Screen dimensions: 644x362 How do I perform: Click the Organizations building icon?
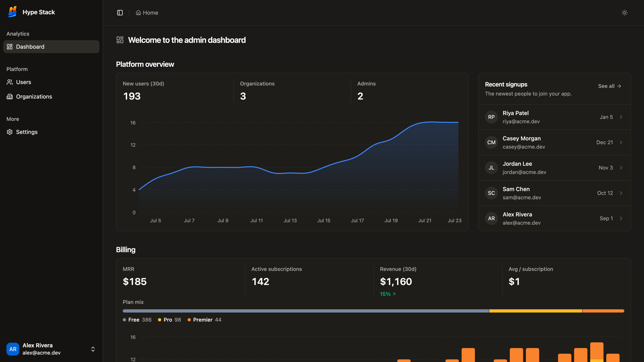point(9,97)
